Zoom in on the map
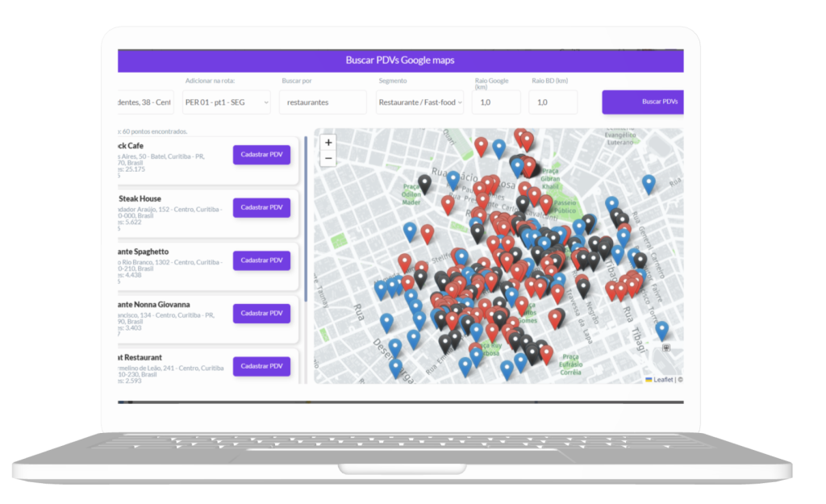 (x=327, y=143)
